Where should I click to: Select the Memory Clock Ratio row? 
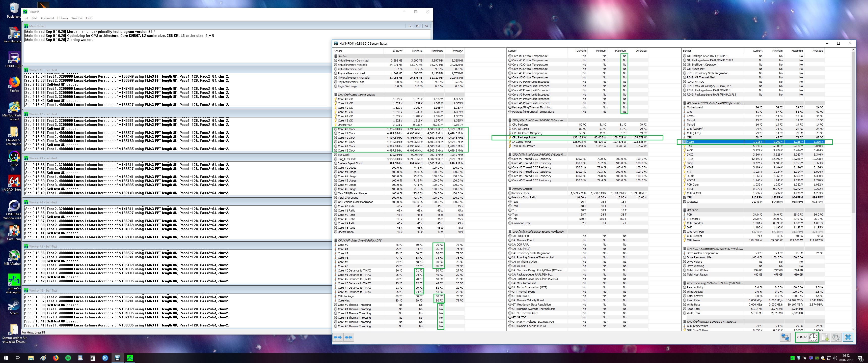click(x=577, y=197)
